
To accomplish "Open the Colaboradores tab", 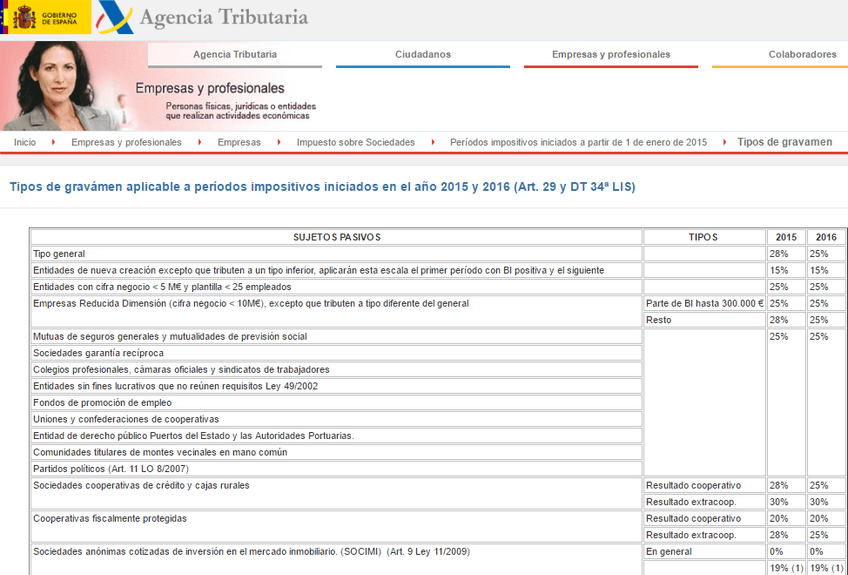I will [x=802, y=54].
